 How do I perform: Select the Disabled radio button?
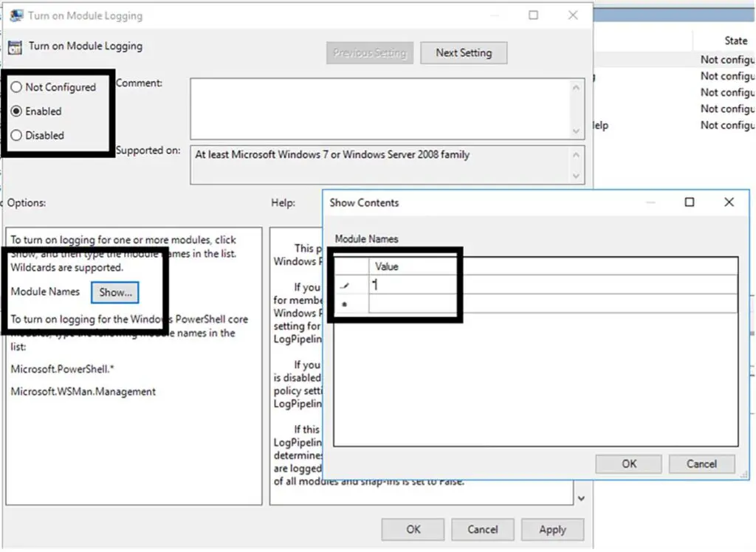(15, 136)
